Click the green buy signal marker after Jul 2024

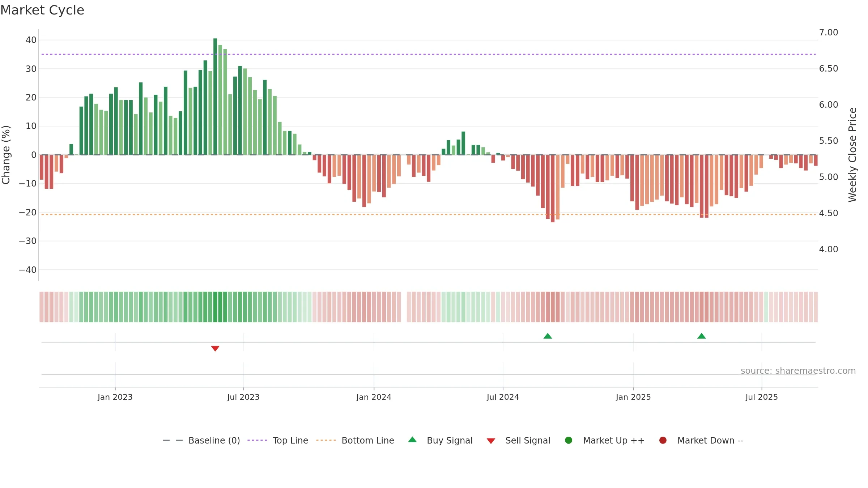coord(548,336)
